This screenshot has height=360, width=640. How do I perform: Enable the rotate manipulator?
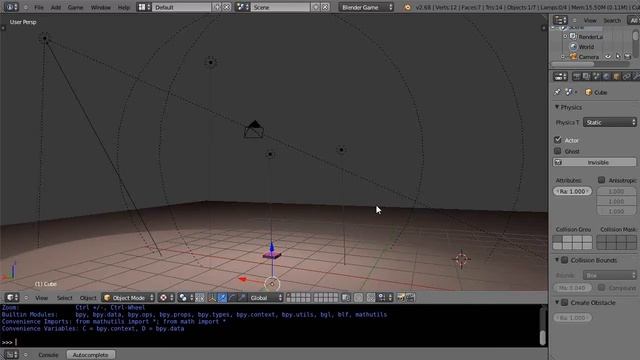[x=232, y=298]
